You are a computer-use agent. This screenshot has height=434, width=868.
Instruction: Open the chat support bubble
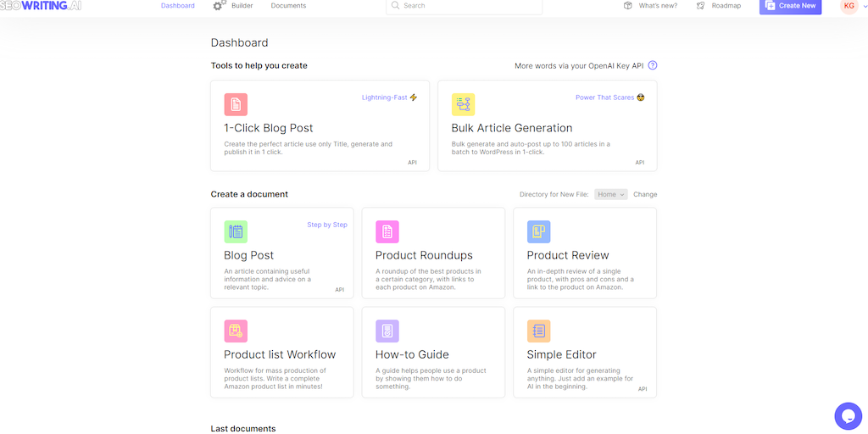(x=848, y=415)
